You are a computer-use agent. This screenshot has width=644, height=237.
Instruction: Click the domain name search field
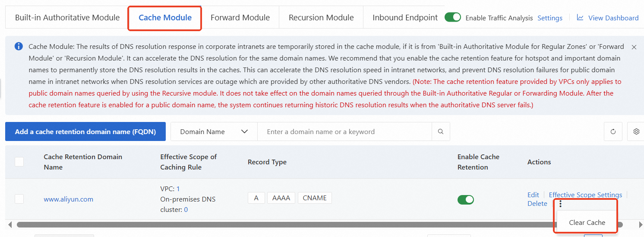[x=344, y=131]
